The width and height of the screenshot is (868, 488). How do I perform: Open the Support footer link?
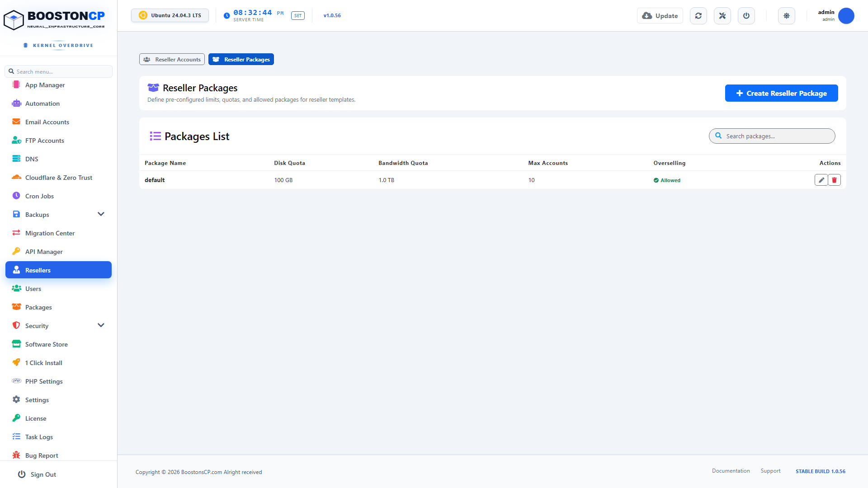[x=770, y=471]
